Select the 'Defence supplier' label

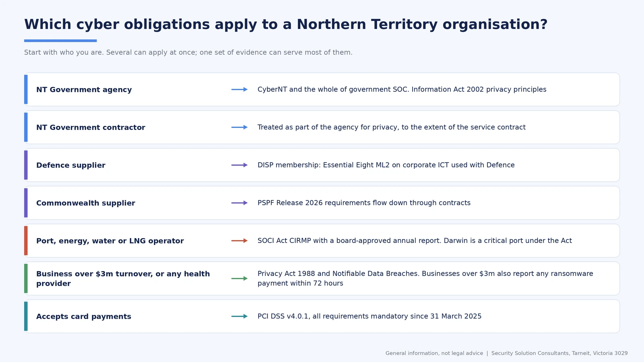click(x=71, y=165)
